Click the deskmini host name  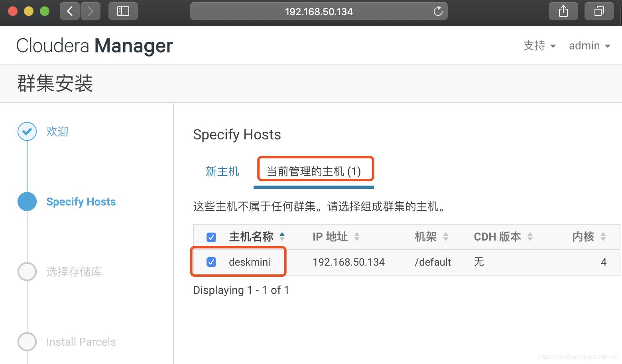point(250,262)
